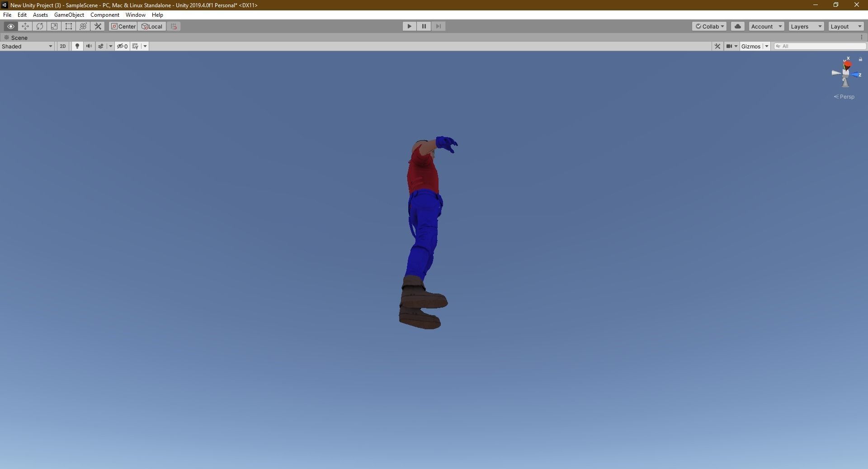Toggle Local handle rotation button

tap(152, 26)
